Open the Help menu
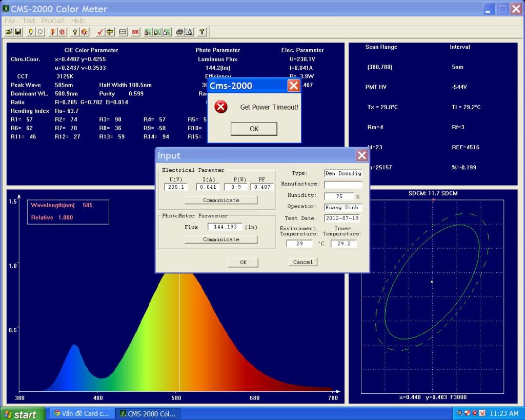525x420 pixels. 78,21
